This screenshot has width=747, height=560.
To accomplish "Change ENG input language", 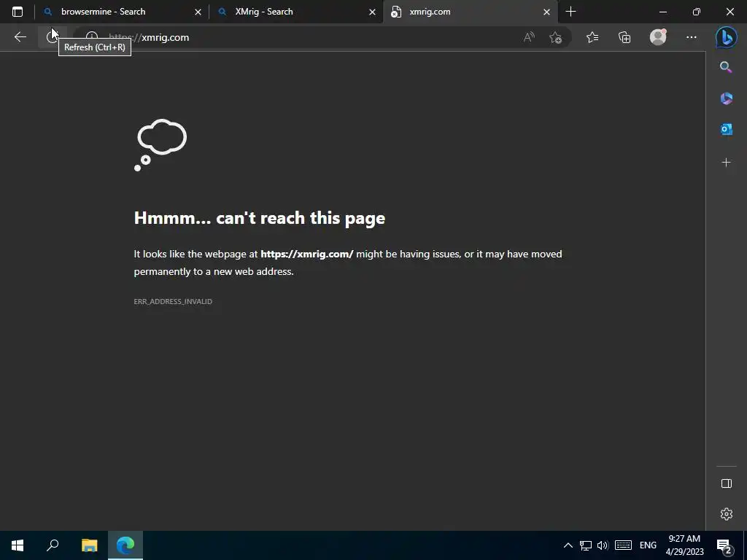I will click(648, 545).
